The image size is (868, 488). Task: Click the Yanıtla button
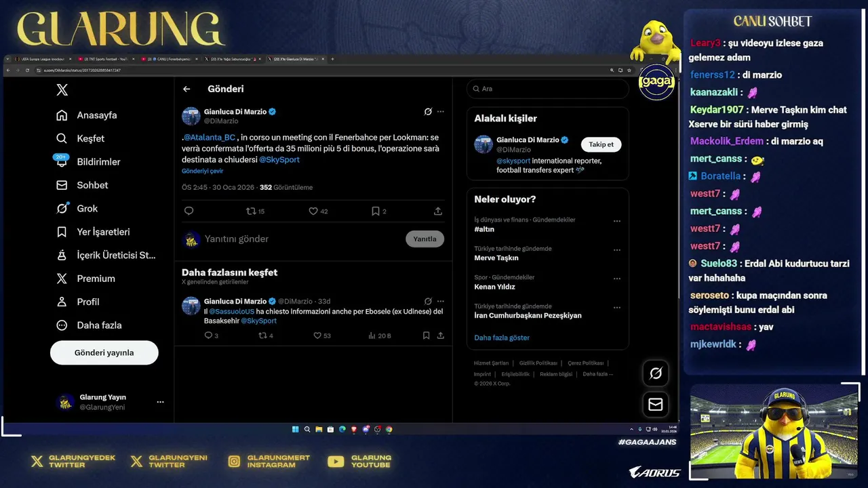click(425, 239)
